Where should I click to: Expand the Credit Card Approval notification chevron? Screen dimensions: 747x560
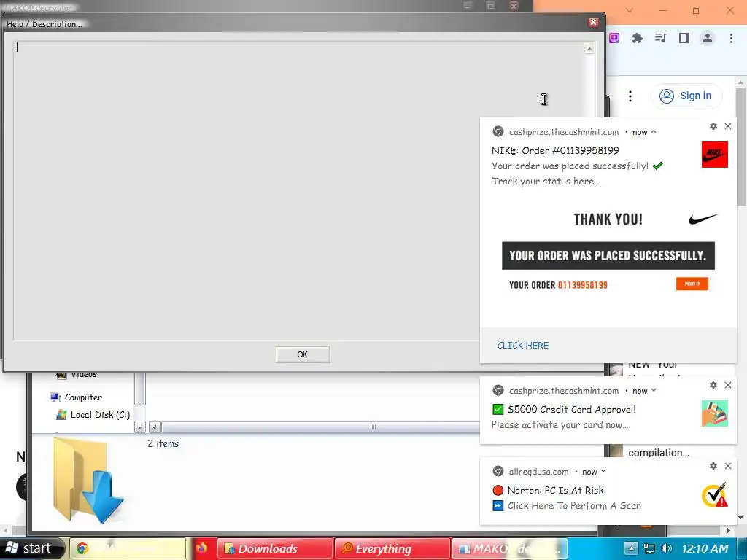[654, 391]
